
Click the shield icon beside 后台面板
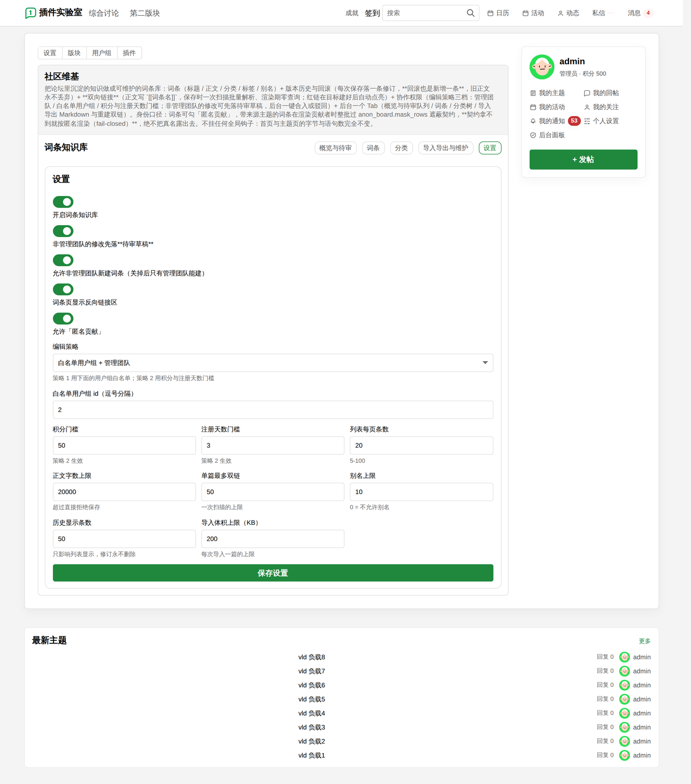[533, 135]
